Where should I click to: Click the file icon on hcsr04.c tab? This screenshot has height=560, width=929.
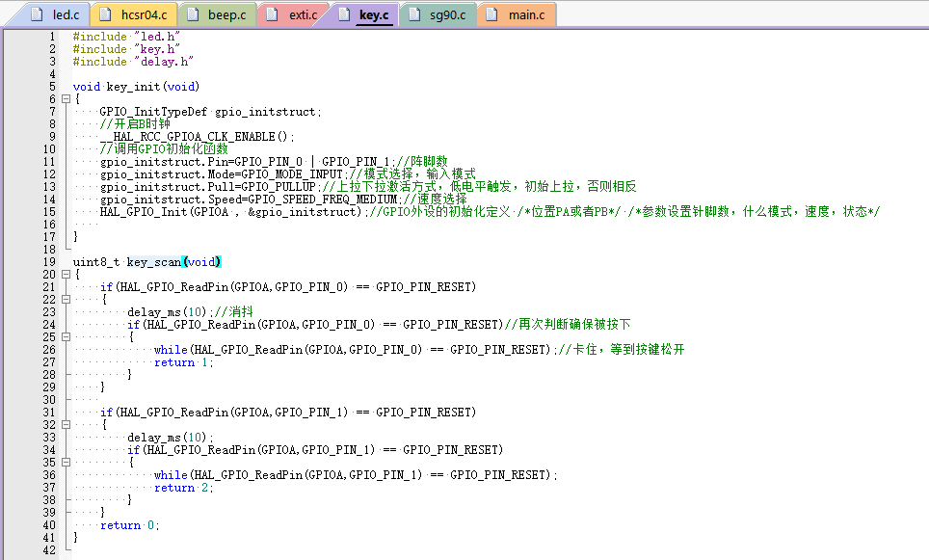click(105, 14)
